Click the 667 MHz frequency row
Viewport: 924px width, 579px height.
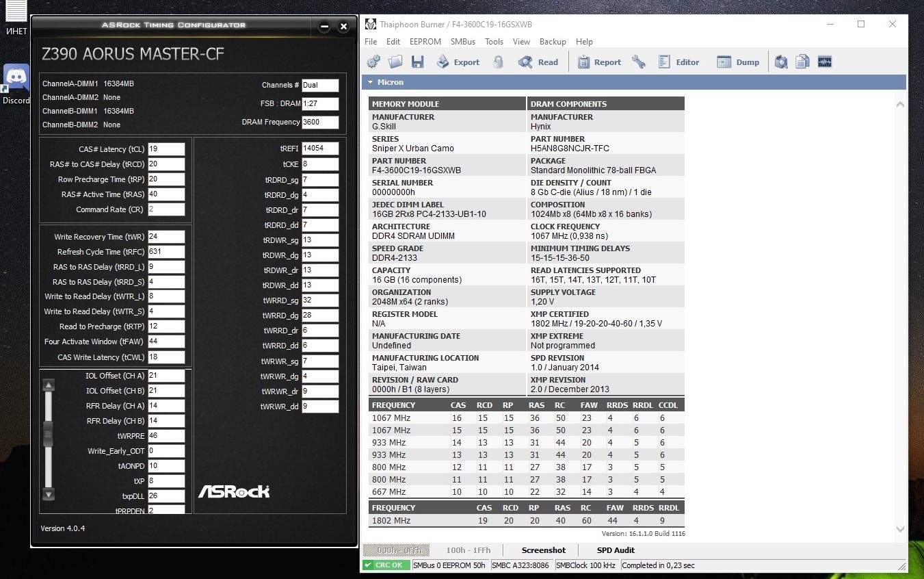[x=526, y=492]
